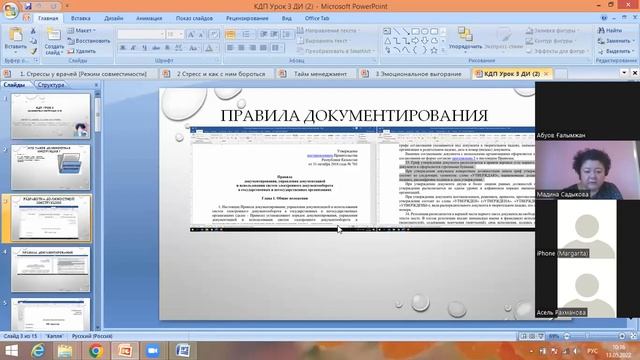Activate the Format Painter brush
This screenshot has height=360, width=640.
[33, 51]
